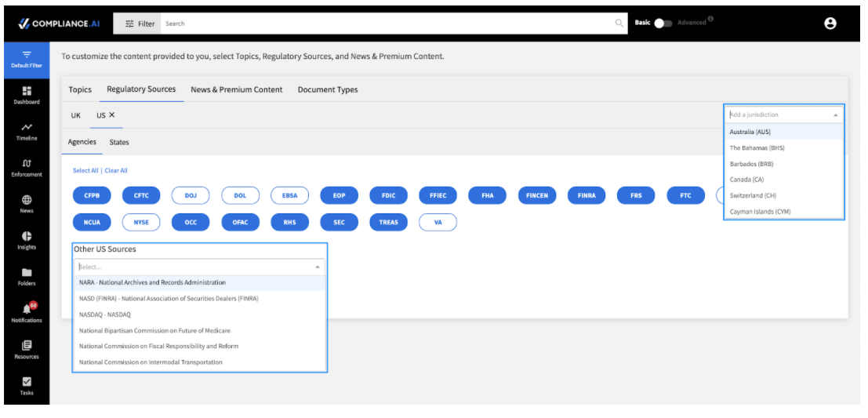Toggle the RHS agency pill
868x418 pixels.
pyautogui.click(x=289, y=223)
